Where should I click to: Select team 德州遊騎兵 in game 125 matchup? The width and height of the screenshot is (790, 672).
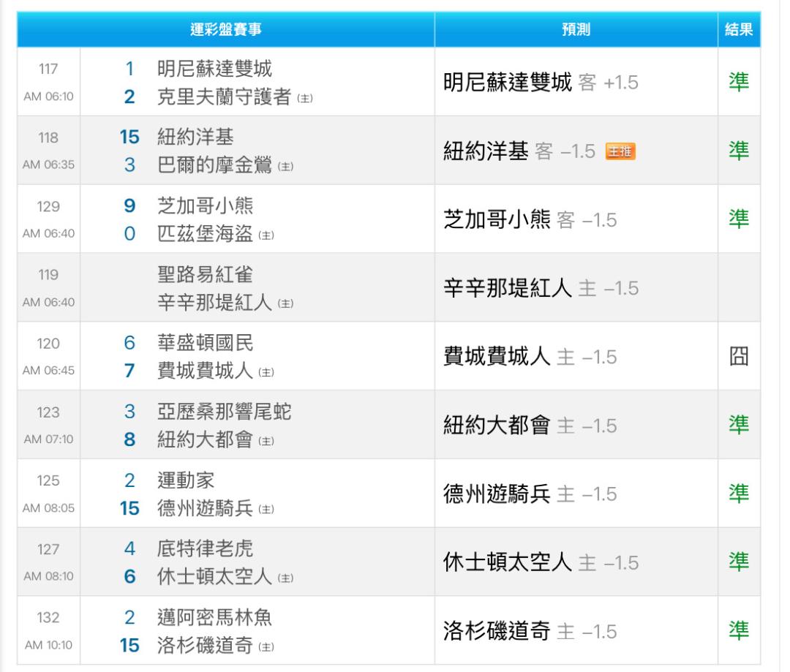205,508
